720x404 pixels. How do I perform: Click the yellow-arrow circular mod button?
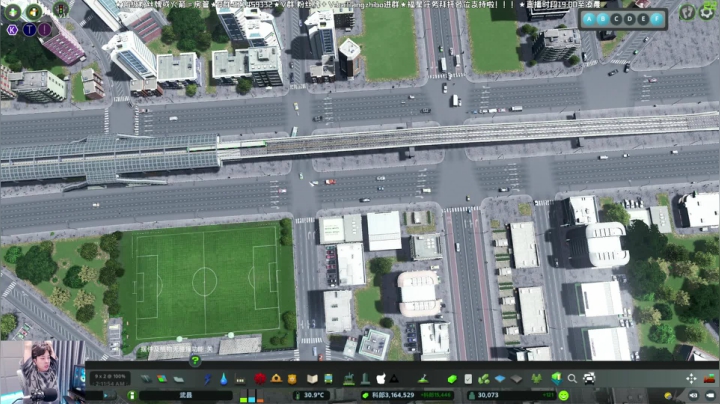coord(34,11)
